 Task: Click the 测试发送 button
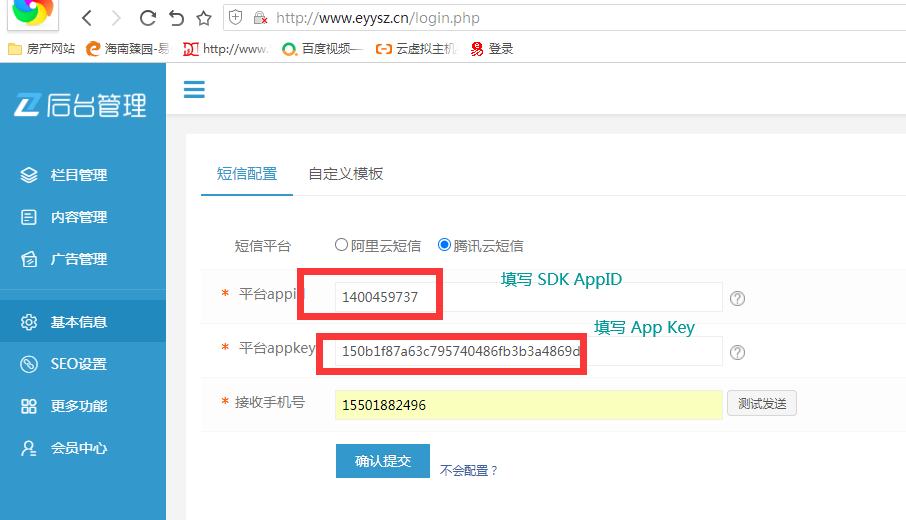pos(762,403)
